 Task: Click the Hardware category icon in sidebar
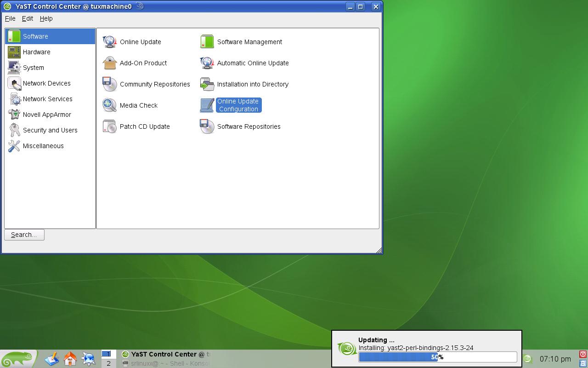click(x=14, y=52)
